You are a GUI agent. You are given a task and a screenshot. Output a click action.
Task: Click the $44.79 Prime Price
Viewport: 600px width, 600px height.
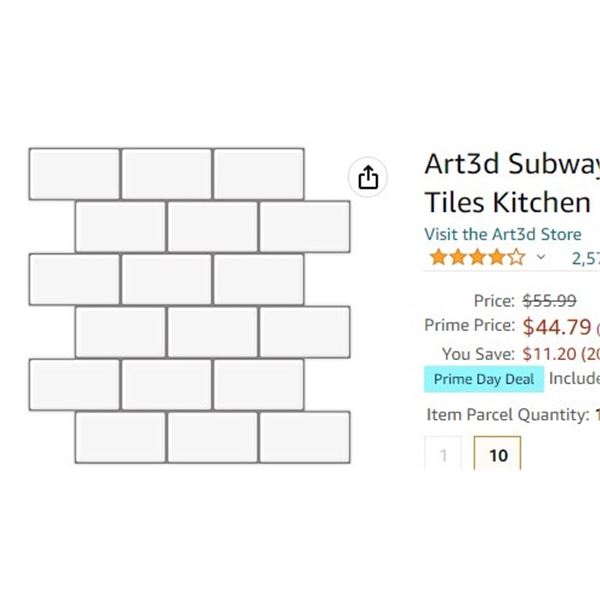coord(556,326)
